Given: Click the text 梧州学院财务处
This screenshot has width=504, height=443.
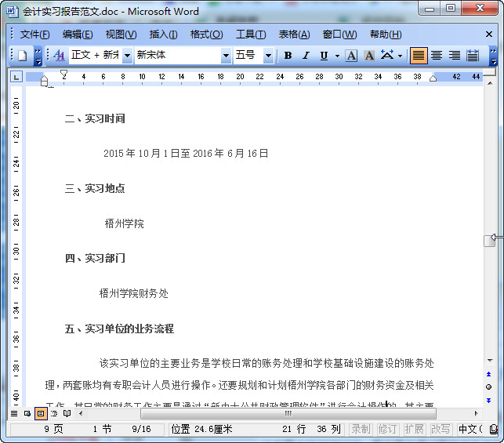Looking at the screenshot, I should pyautogui.click(x=134, y=293).
